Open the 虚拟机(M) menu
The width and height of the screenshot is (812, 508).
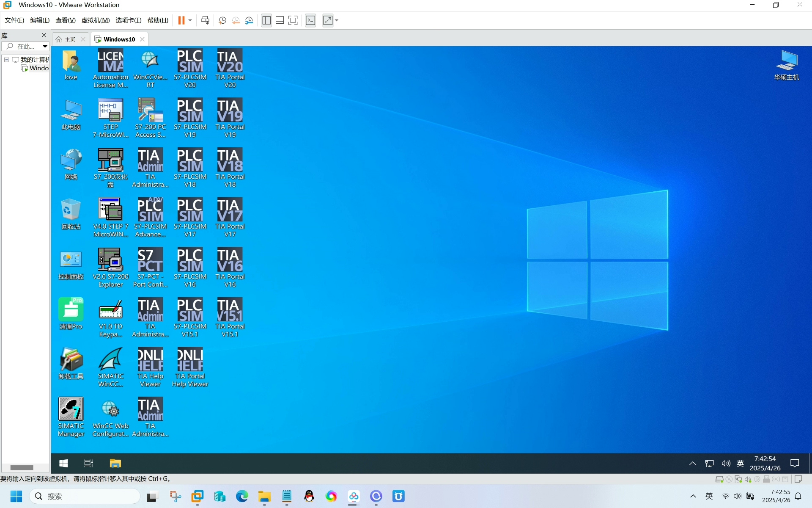pos(96,20)
